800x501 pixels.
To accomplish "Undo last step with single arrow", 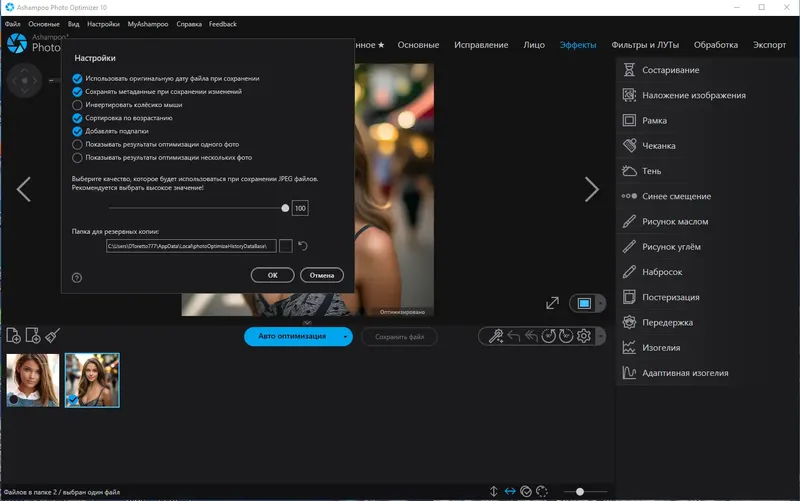I will point(514,336).
